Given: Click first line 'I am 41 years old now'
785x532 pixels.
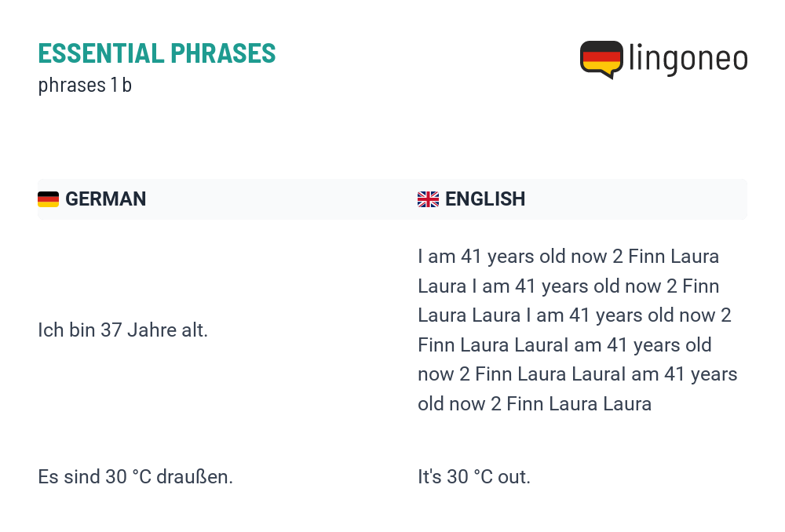Looking at the screenshot, I should pyautogui.click(x=512, y=257).
